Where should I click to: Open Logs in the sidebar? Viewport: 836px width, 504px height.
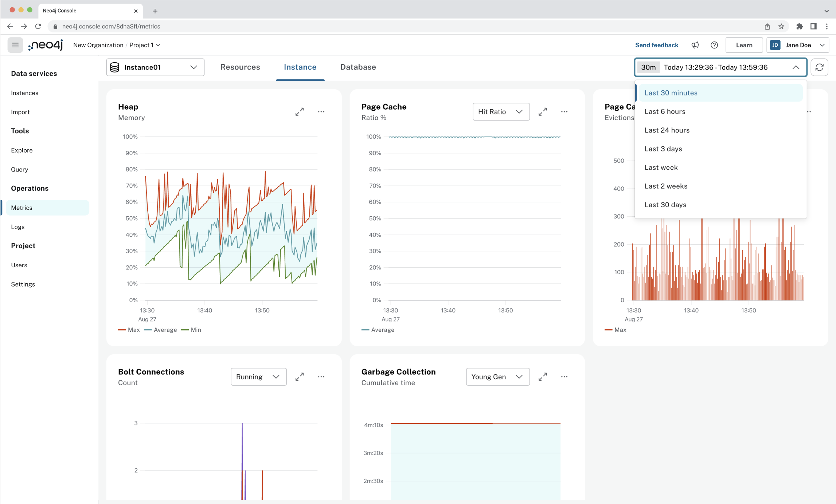18,227
